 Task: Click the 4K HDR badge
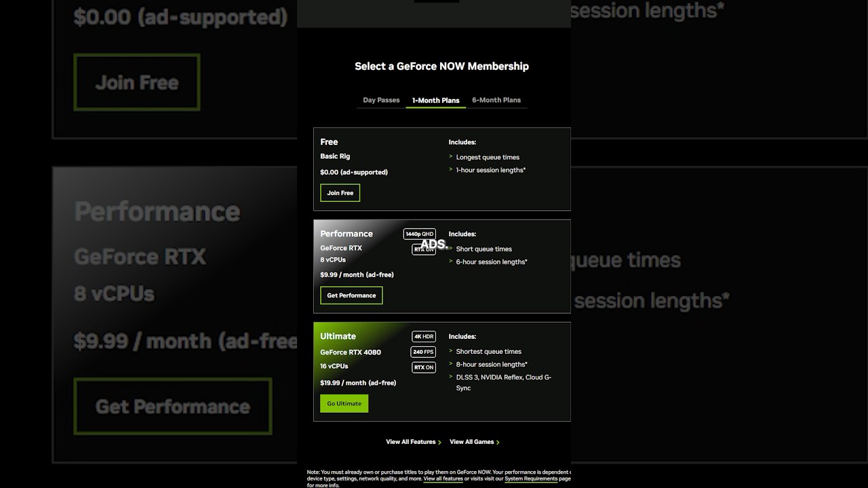424,336
